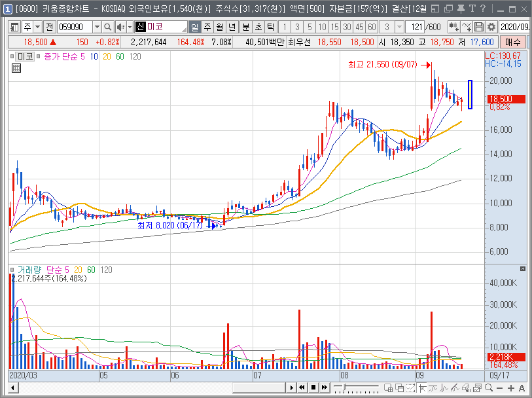The image size is (532, 398).
Task: Select the weekly (주) period toggle
Action: 207,27
